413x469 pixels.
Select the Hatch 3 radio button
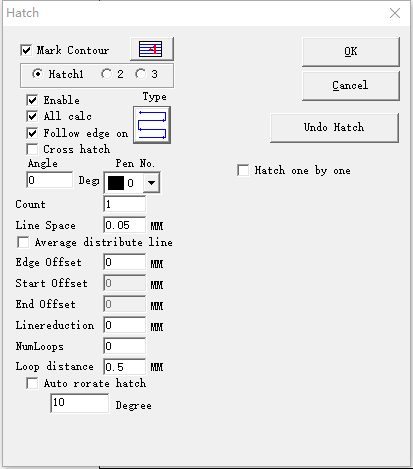(x=140, y=74)
